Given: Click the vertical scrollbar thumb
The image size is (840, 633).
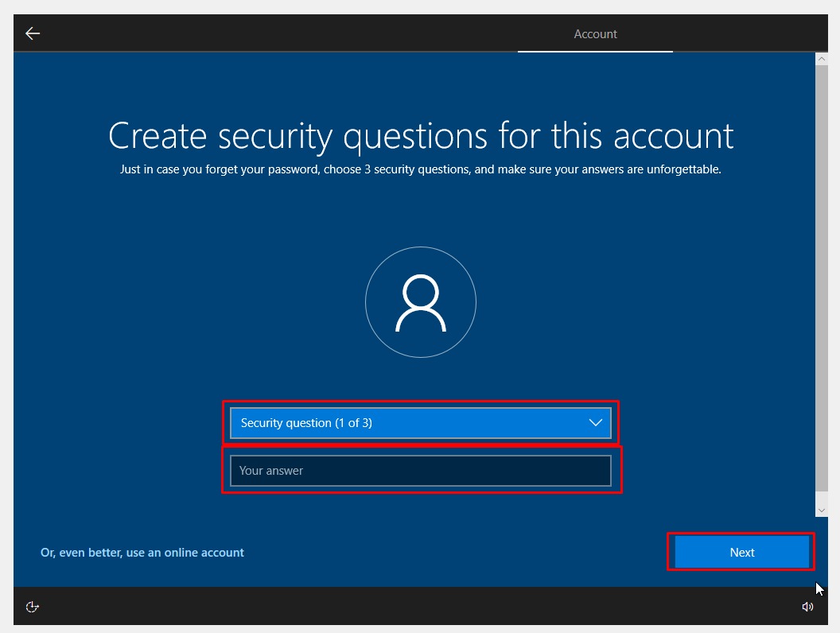Looking at the screenshot, I should click(x=821, y=278).
